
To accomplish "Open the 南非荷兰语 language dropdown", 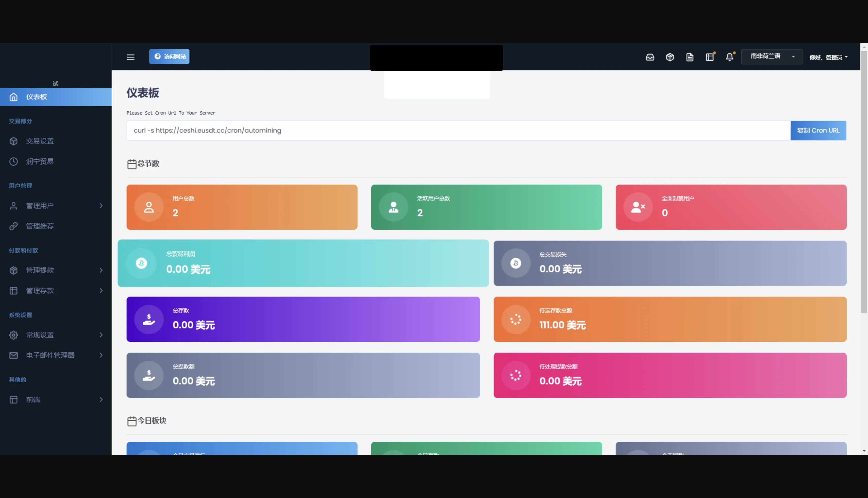I will coord(771,56).
